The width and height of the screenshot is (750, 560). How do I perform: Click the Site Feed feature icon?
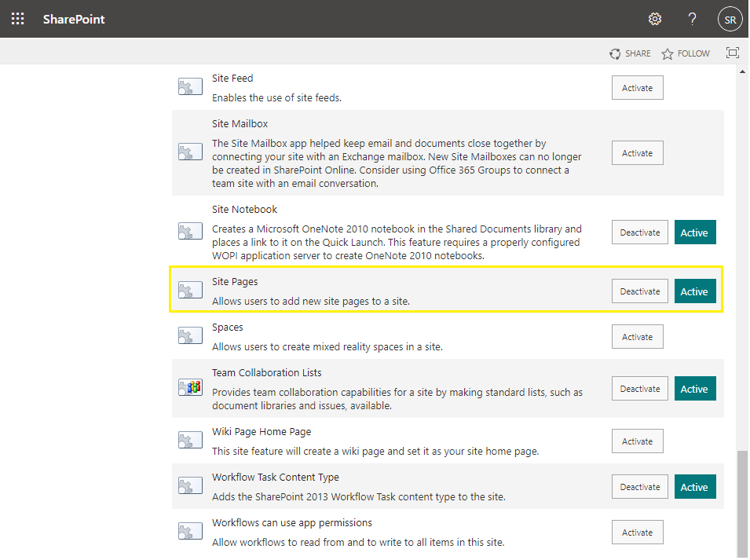(x=189, y=86)
